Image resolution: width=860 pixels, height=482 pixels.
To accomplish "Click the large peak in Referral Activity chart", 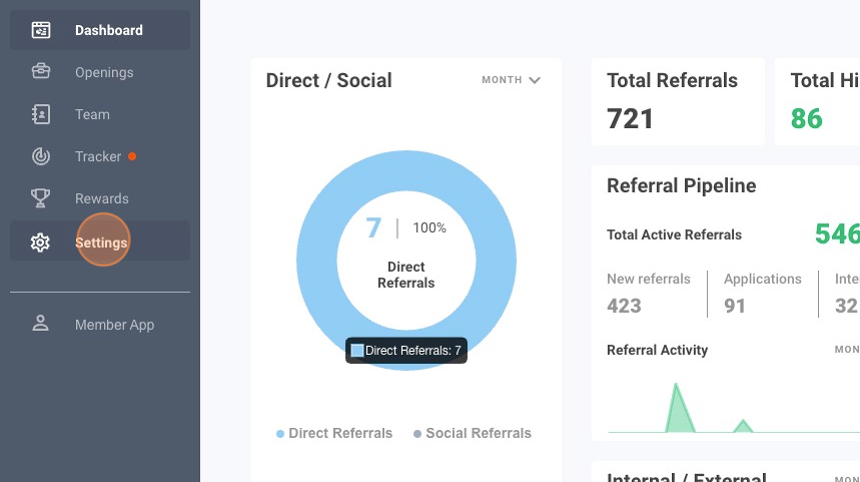I will 678,405.
